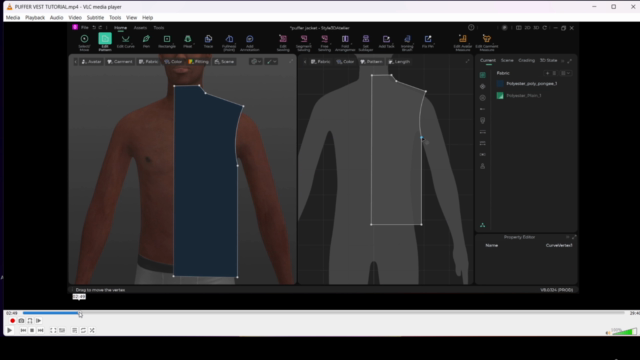Open the VLC Tools menu
640x360 pixels.
115,18
